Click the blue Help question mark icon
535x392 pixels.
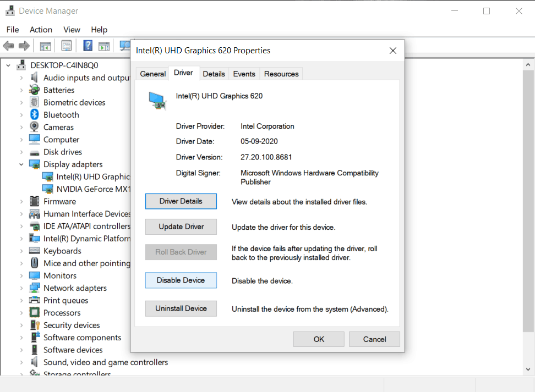pyautogui.click(x=88, y=46)
